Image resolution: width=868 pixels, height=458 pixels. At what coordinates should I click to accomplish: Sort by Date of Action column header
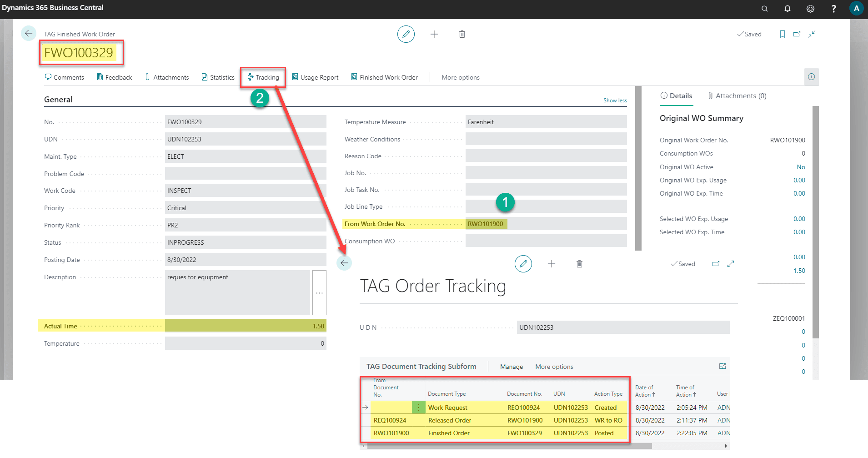pyautogui.click(x=645, y=391)
